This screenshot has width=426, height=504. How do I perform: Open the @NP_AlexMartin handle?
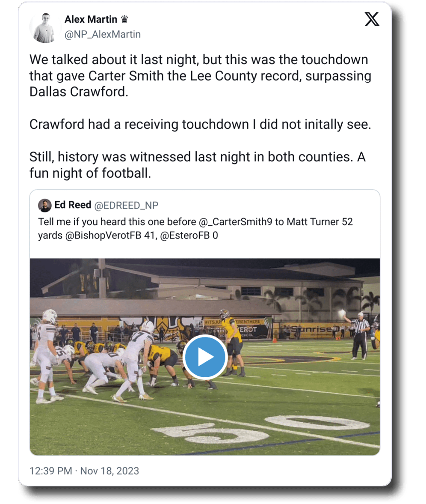click(102, 34)
